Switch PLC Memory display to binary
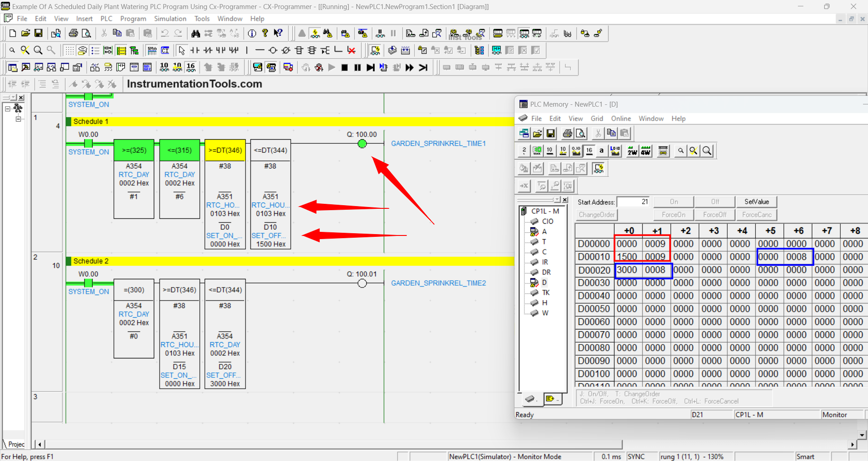868x461 pixels. pyautogui.click(x=524, y=151)
